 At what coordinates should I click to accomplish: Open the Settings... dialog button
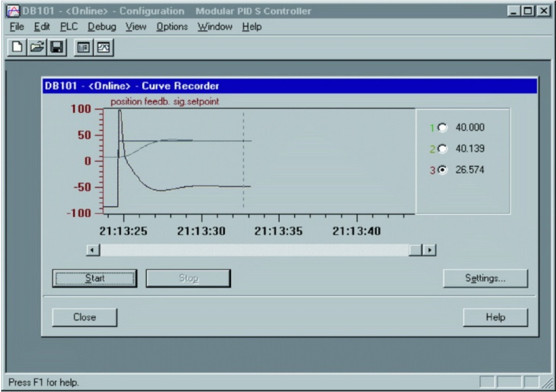[x=485, y=278]
